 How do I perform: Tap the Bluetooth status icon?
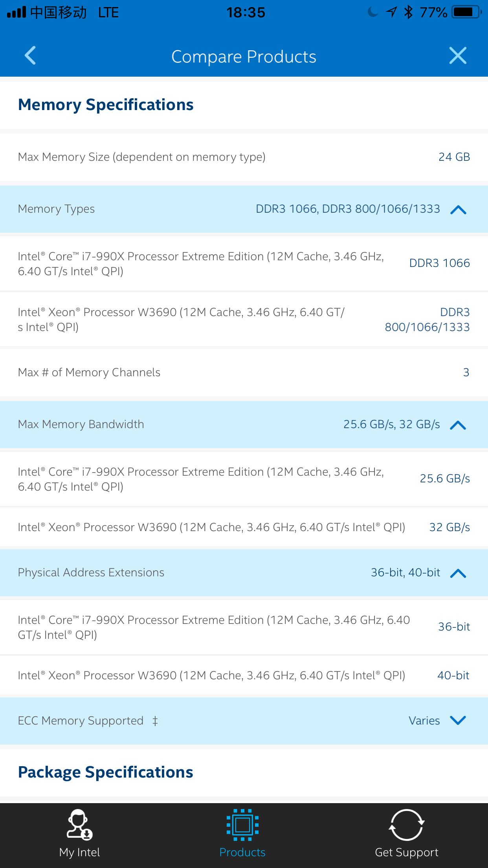click(x=409, y=12)
